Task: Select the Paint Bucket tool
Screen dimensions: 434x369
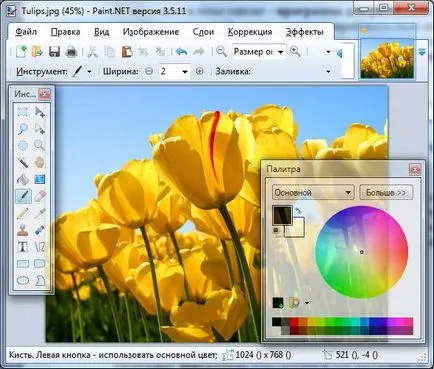Action: 23,179
